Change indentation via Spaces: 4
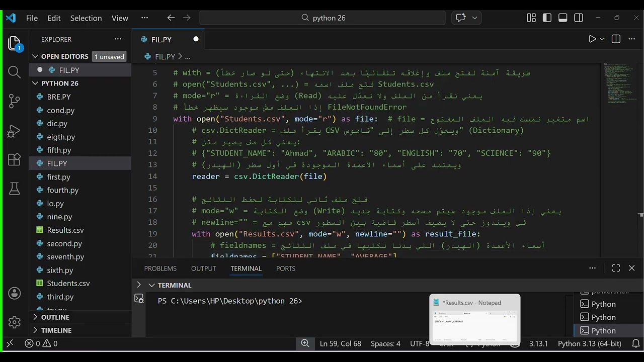Viewport: 644px width, 362px height. [385, 343]
